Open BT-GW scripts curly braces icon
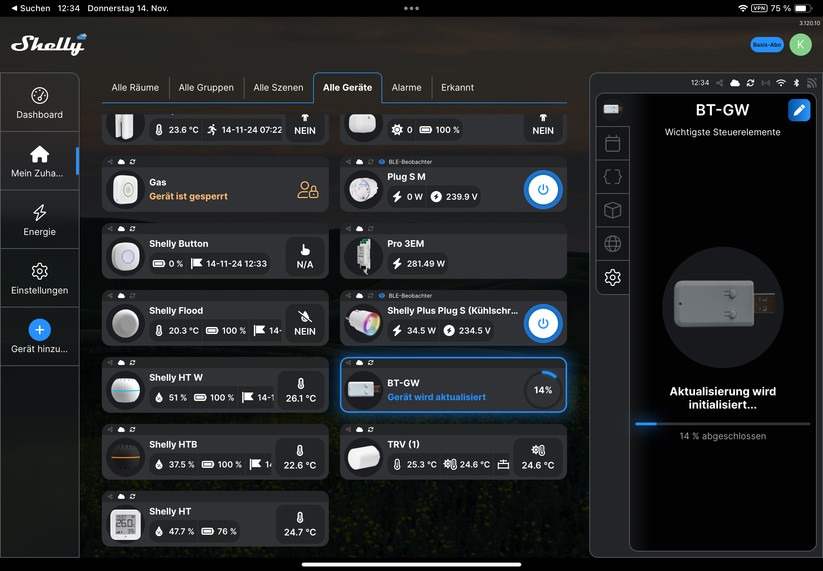Image resolution: width=823 pixels, height=571 pixels. (x=613, y=177)
